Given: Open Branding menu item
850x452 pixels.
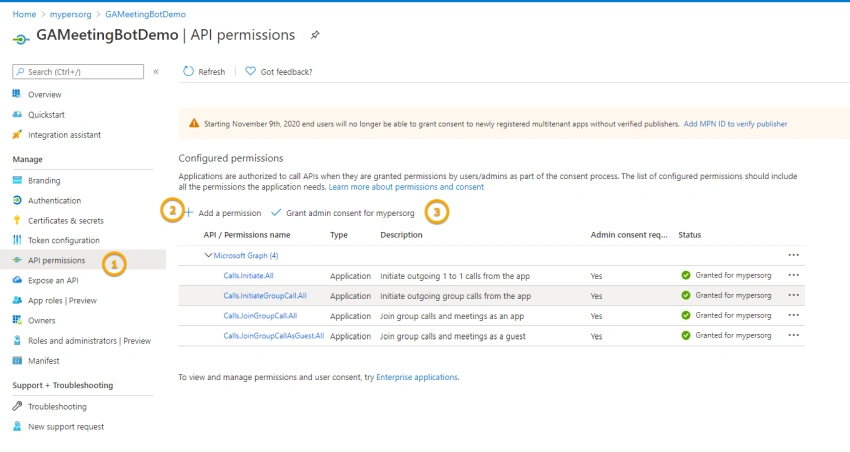Looking at the screenshot, I should pos(44,180).
